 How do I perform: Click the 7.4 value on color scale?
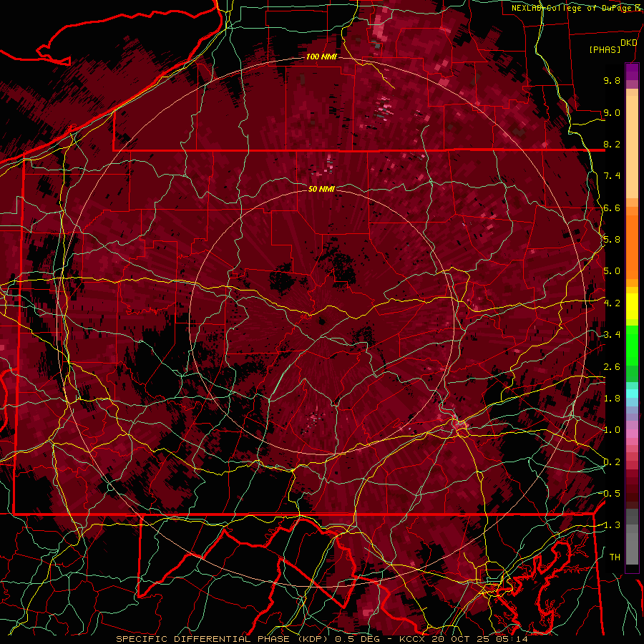point(612,176)
